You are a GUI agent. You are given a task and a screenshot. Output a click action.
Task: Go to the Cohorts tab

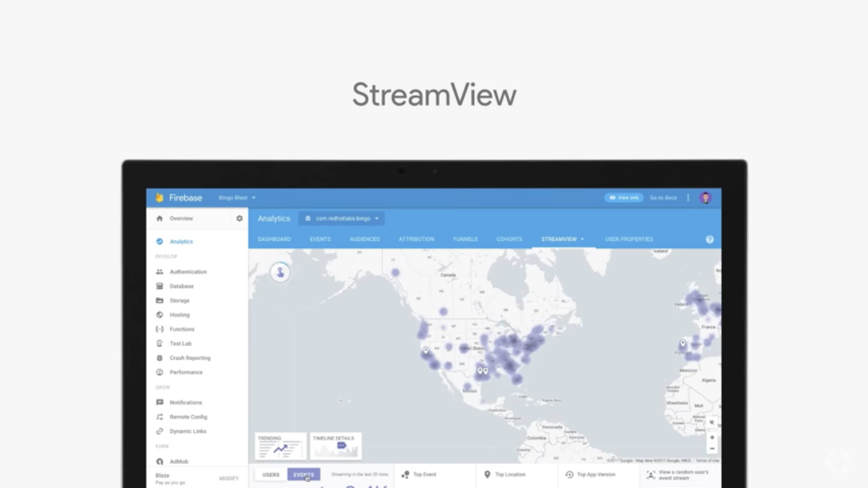tap(510, 240)
